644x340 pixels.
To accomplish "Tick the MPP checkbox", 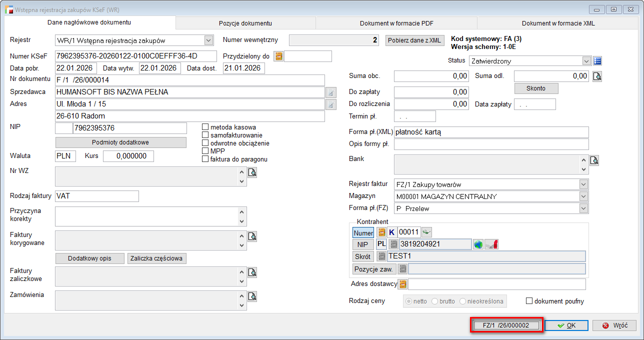I will tap(205, 151).
